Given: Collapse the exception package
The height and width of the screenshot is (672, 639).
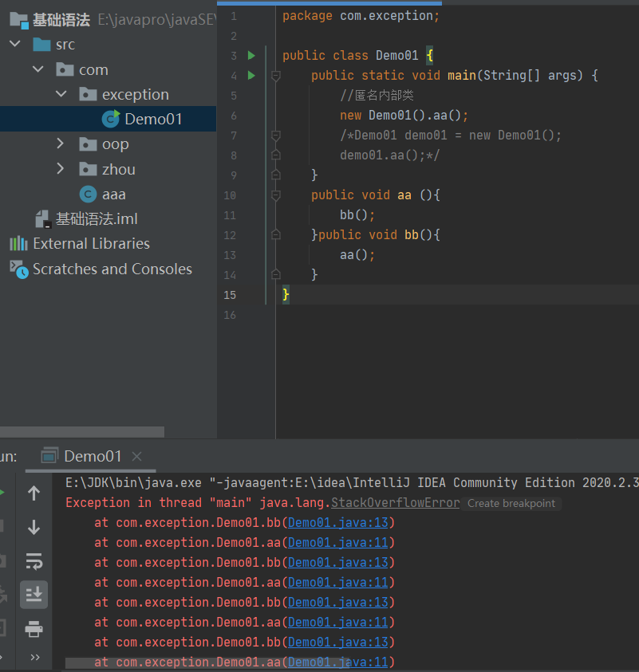Looking at the screenshot, I should click(61, 94).
